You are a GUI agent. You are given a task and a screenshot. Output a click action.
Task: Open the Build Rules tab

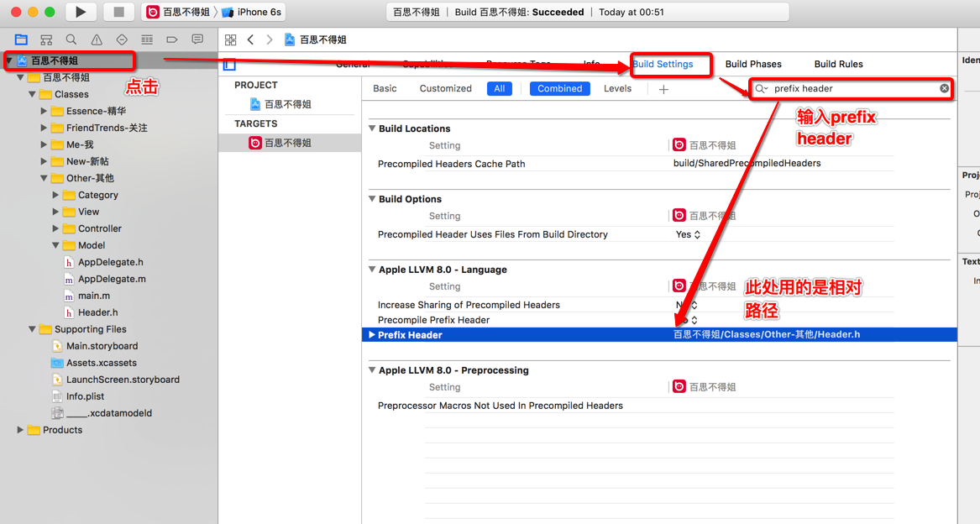(838, 64)
